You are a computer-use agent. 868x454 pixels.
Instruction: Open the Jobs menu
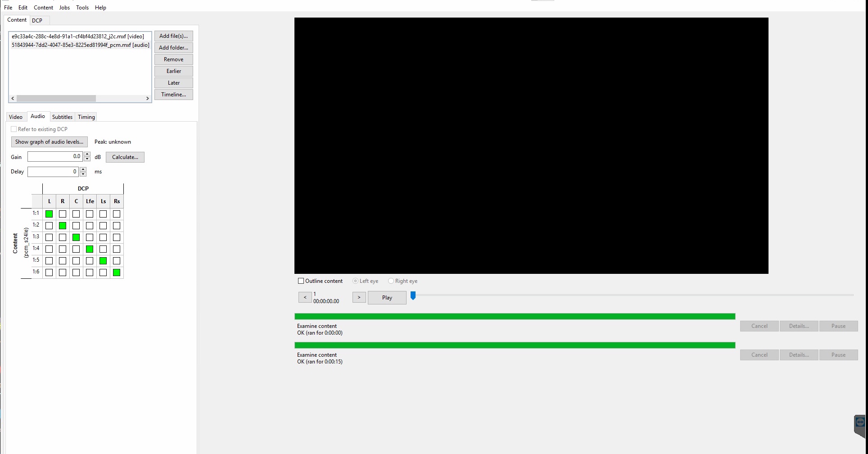[x=64, y=8]
